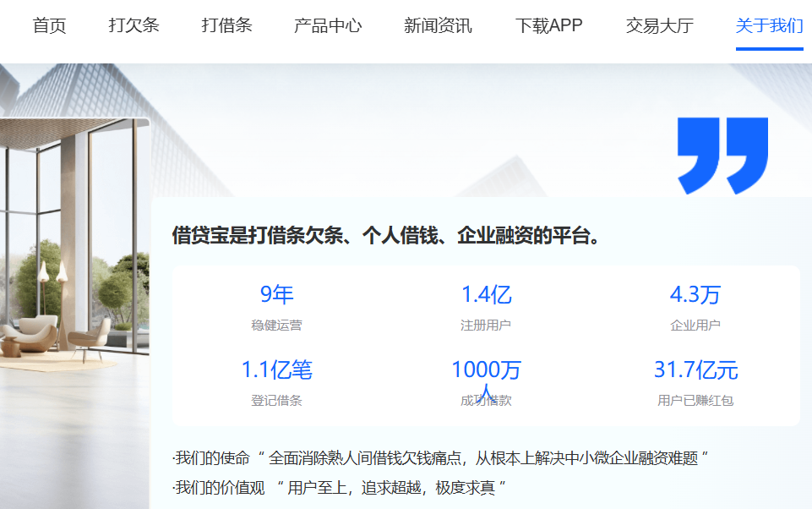The height and width of the screenshot is (509, 812).
Task: Click the 成功借款 label
Action: [486, 400]
